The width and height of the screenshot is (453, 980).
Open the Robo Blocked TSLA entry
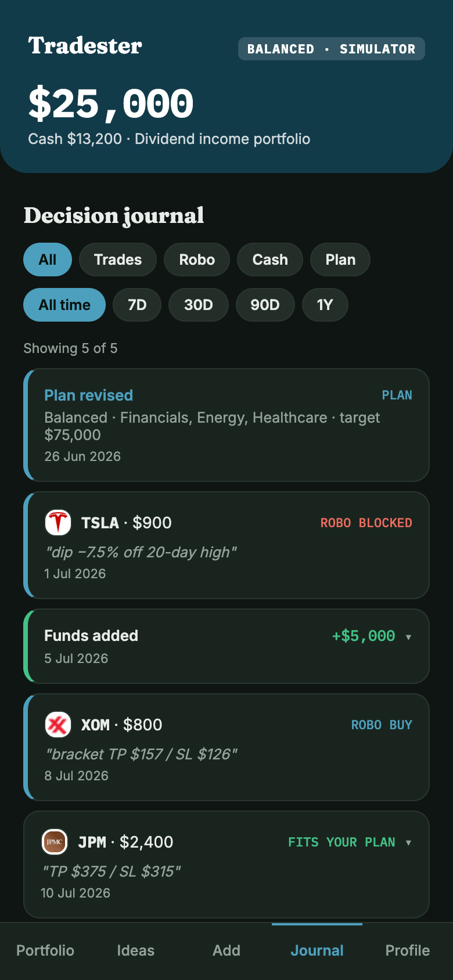(x=227, y=545)
